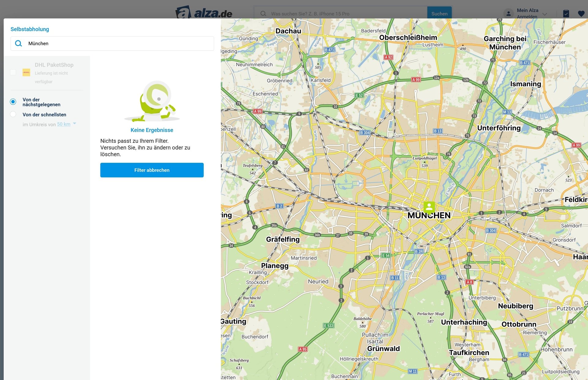Select 'Von der schnellsten' radio option
Screen dimensions: 588x380
point(13,114)
